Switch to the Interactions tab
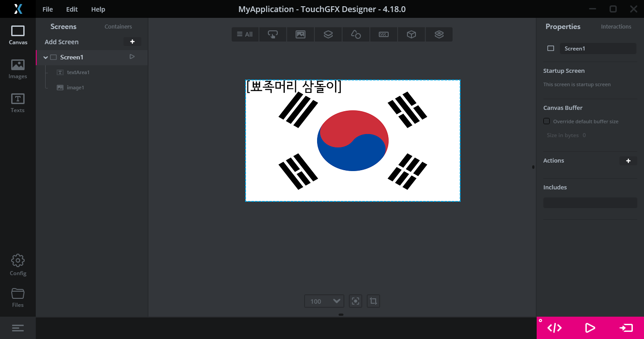The height and width of the screenshot is (339, 644). (x=616, y=27)
